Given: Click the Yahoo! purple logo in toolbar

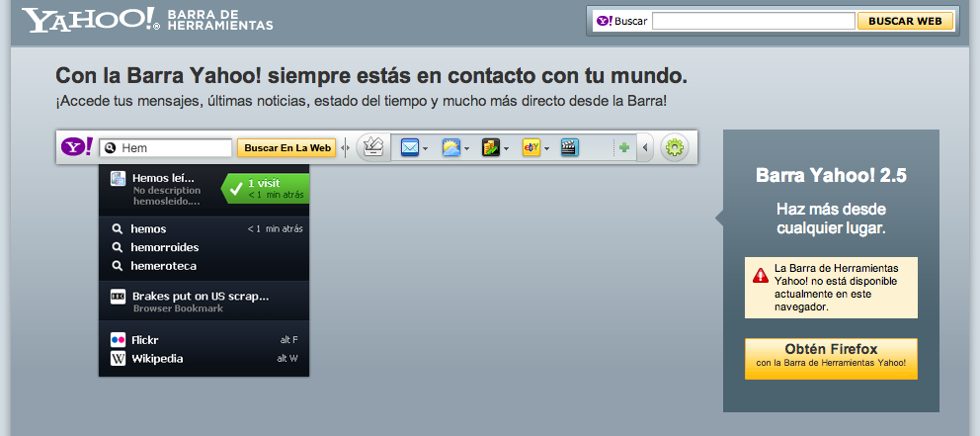Looking at the screenshot, I should pyautogui.click(x=77, y=147).
